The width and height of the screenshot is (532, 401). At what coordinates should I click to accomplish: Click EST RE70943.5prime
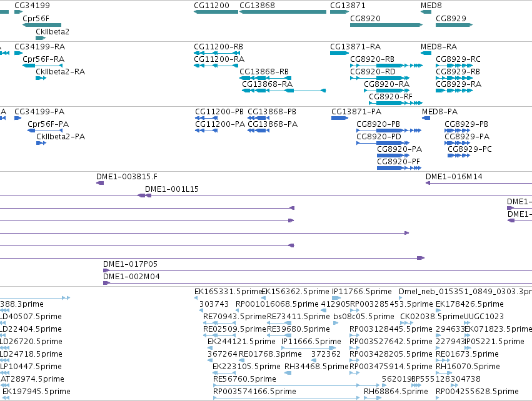point(234,317)
